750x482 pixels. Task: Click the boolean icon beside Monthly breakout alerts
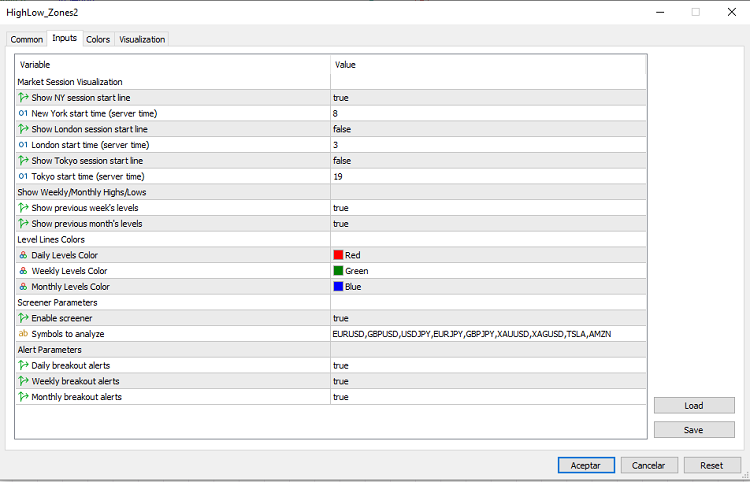click(23, 397)
